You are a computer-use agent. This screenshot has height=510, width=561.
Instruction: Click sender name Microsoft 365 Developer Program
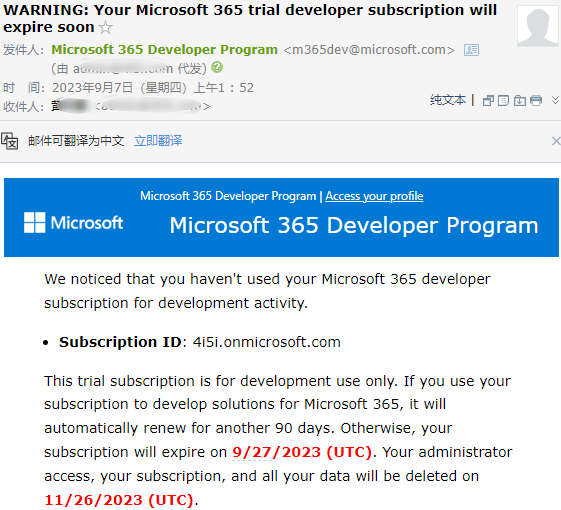point(164,49)
